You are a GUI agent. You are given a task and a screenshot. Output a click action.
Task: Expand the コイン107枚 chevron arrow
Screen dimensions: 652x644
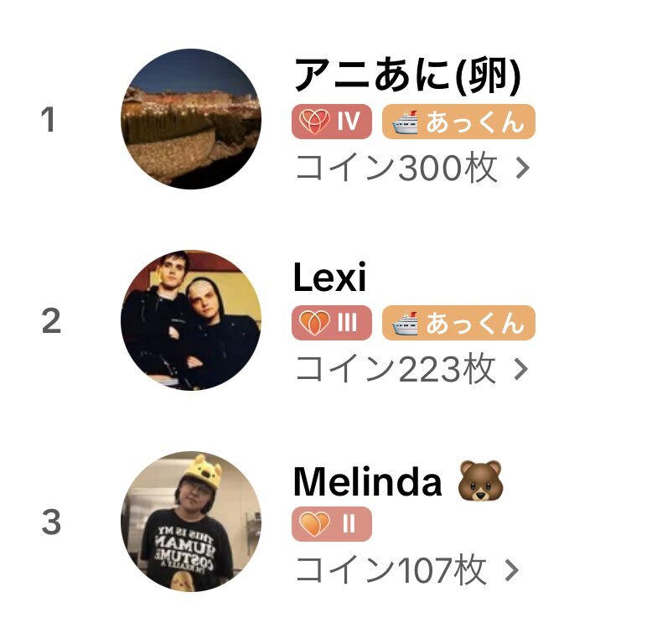coord(512,570)
